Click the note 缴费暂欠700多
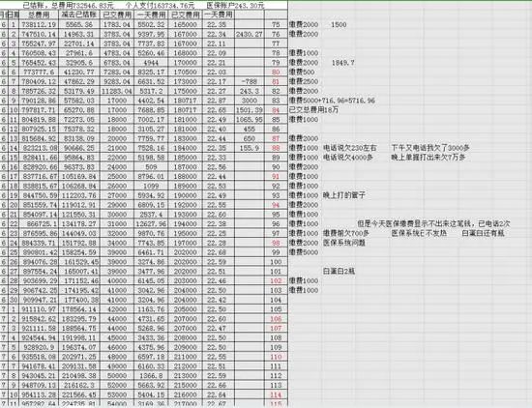The height and width of the screenshot is (408, 532). [x=346, y=233]
